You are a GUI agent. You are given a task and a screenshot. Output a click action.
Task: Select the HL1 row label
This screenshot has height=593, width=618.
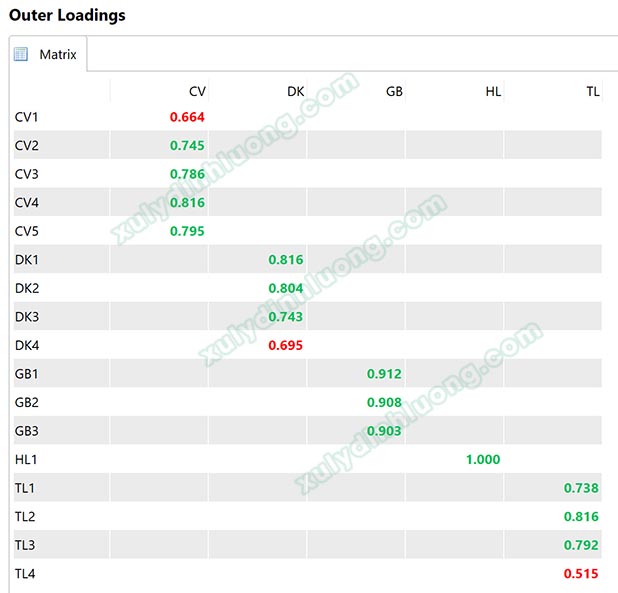coord(26,459)
